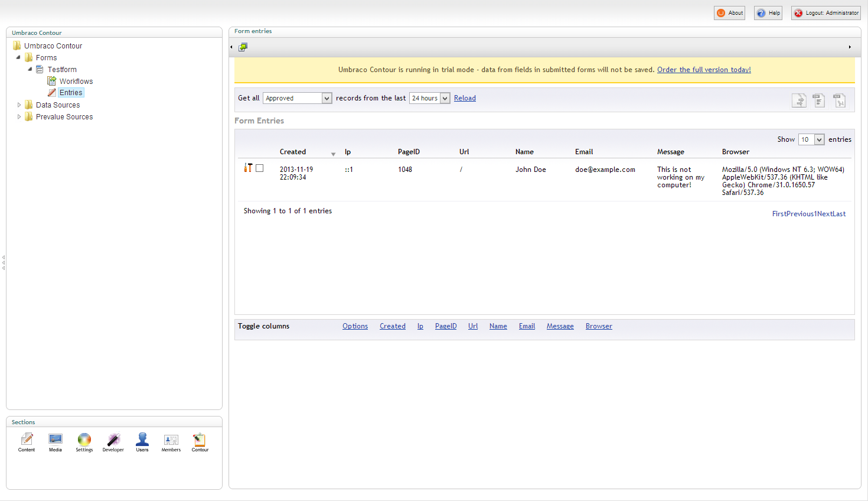Sort by the Name column header
Screen dimensions: 868x501
pyautogui.click(x=524, y=152)
